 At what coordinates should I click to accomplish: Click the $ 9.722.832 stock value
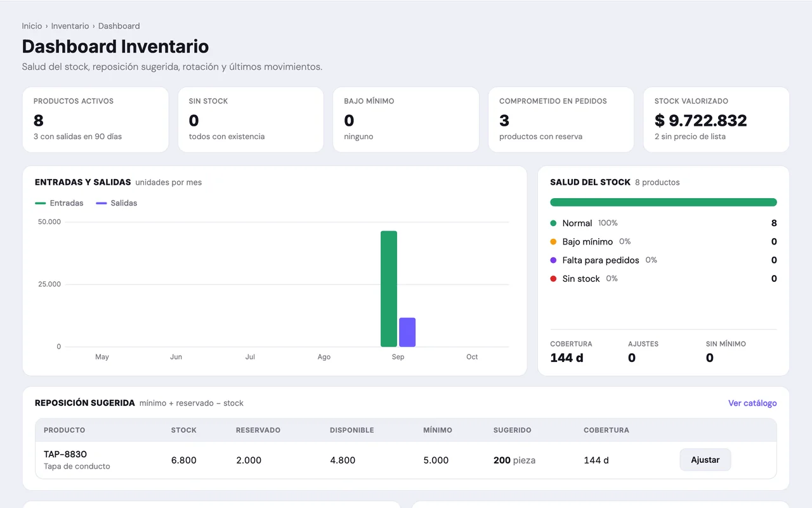701,121
